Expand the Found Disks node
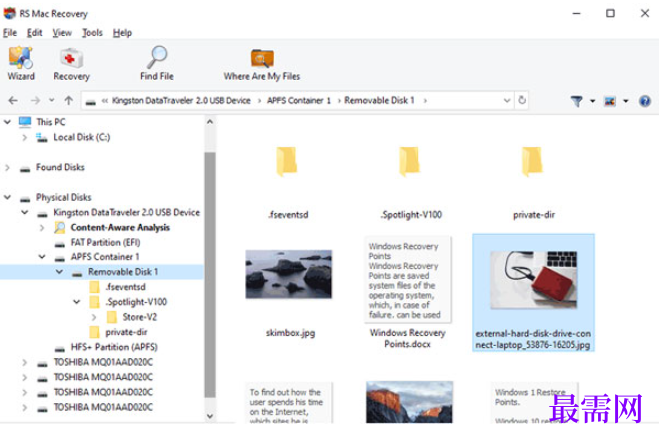 pyautogui.click(x=7, y=168)
